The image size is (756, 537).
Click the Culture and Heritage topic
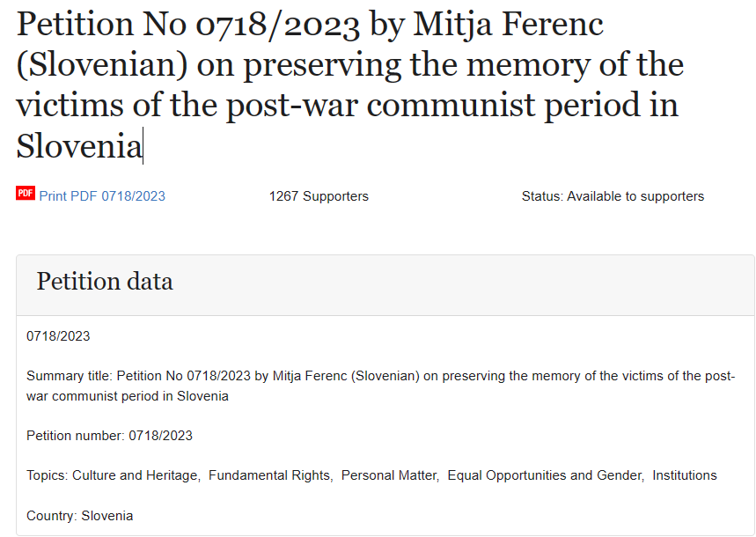[x=135, y=475]
